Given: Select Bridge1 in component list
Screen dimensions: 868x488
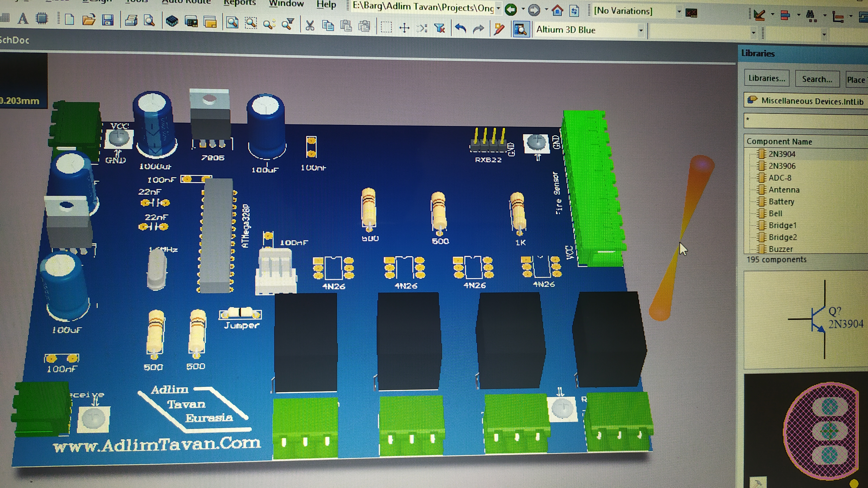Looking at the screenshot, I should pyautogui.click(x=783, y=225).
